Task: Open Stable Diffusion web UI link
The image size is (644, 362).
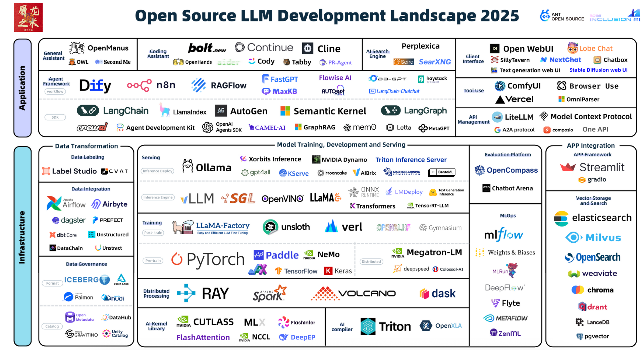Action: (x=598, y=70)
